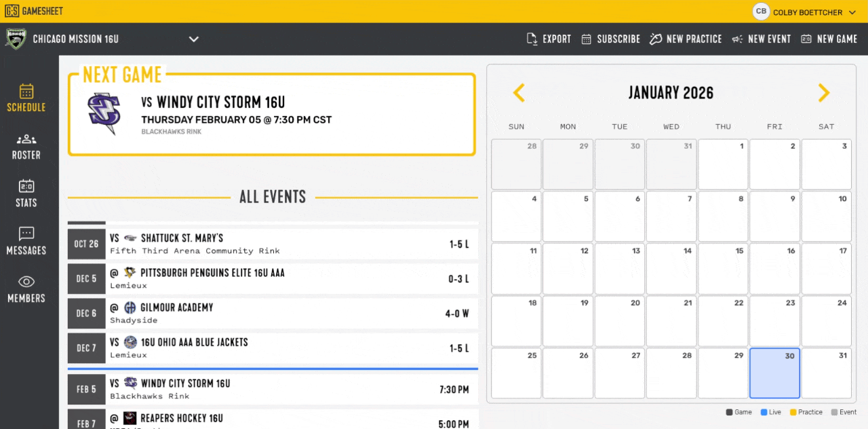Click the Subscribe calendar icon
This screenshot has width=868, height=429.
587,39
